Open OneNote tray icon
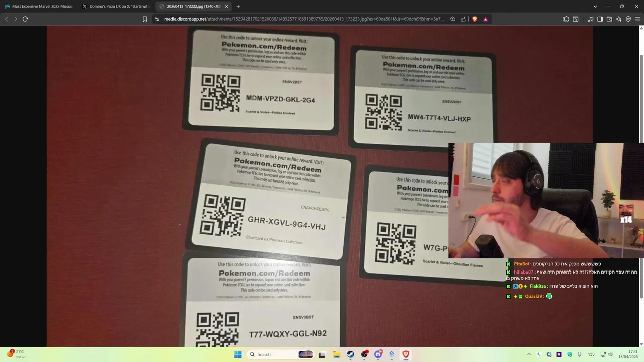 point(559,354)
